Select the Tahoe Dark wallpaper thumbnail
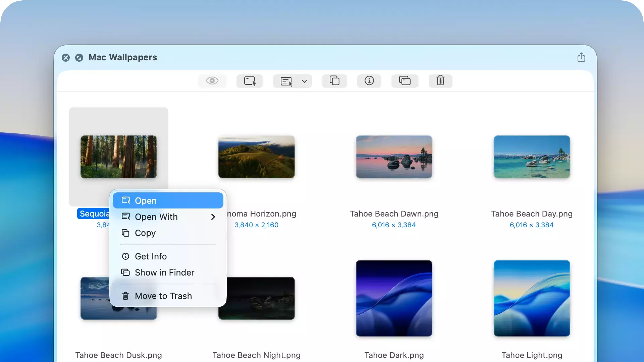 [394, 298]
